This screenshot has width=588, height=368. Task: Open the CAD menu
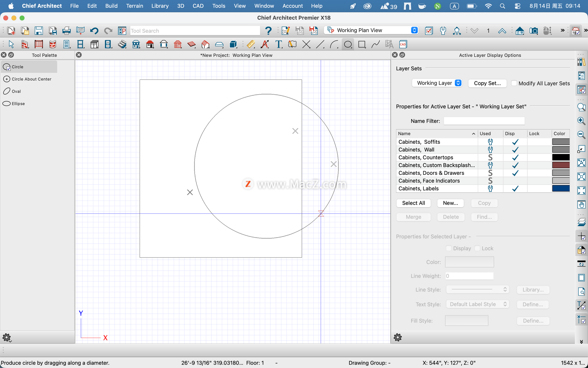pos(198,6)
